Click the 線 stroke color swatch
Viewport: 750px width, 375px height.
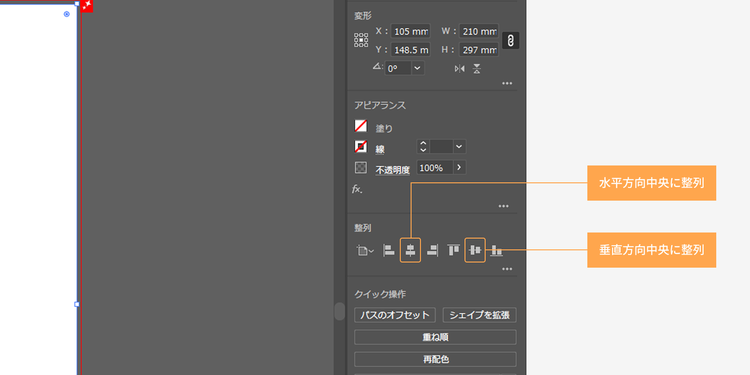click(x=361, y=146)
